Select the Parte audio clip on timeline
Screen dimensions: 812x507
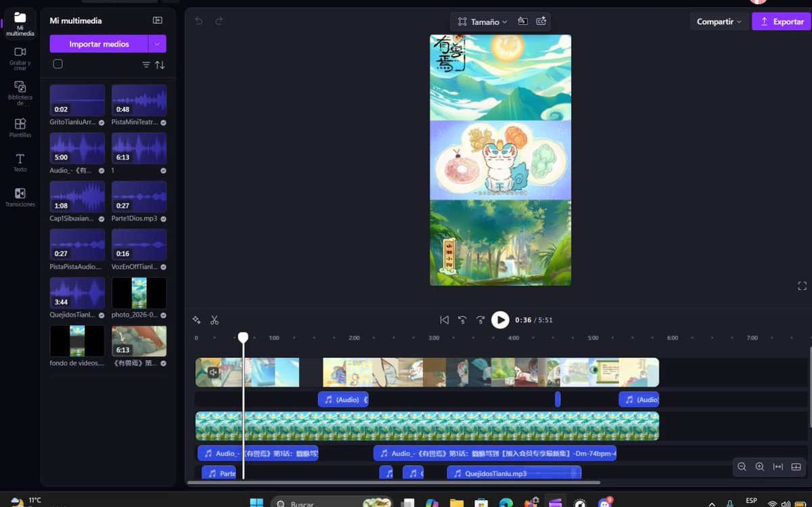(x=219, y=473)
